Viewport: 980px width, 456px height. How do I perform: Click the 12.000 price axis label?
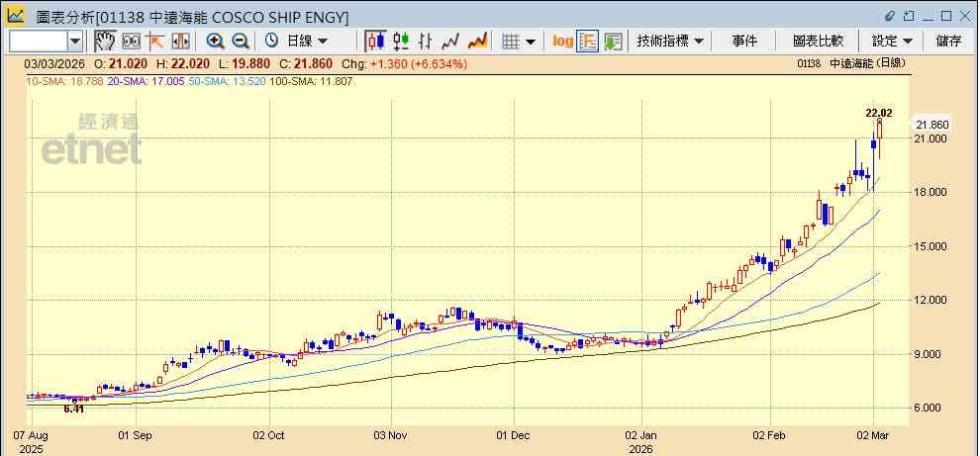[x=931, y=301]
